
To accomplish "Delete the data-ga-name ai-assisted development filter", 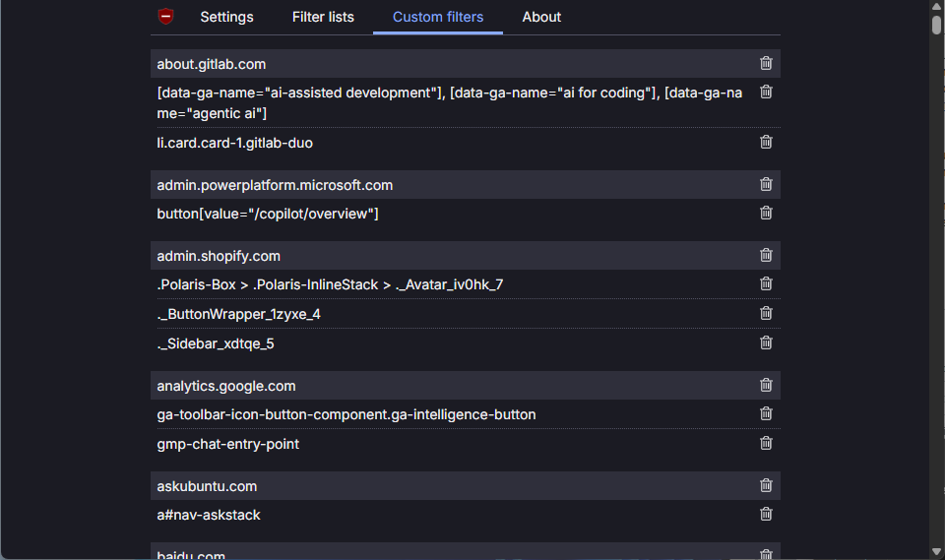I will pyautogui.click(x=766, y=92).
